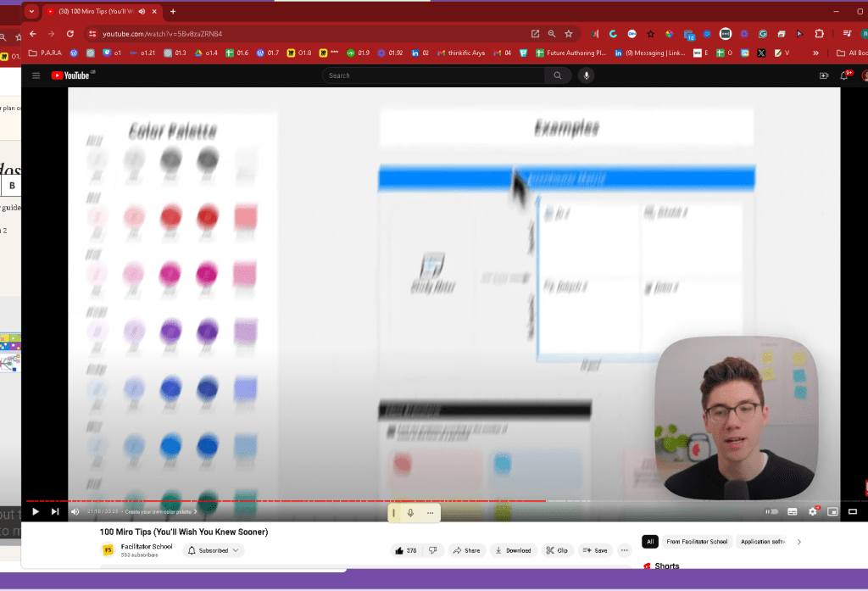Viewport: 868px width, 591px height.
Task: Switch to miniplayer mode
Action: click(832, 512)
